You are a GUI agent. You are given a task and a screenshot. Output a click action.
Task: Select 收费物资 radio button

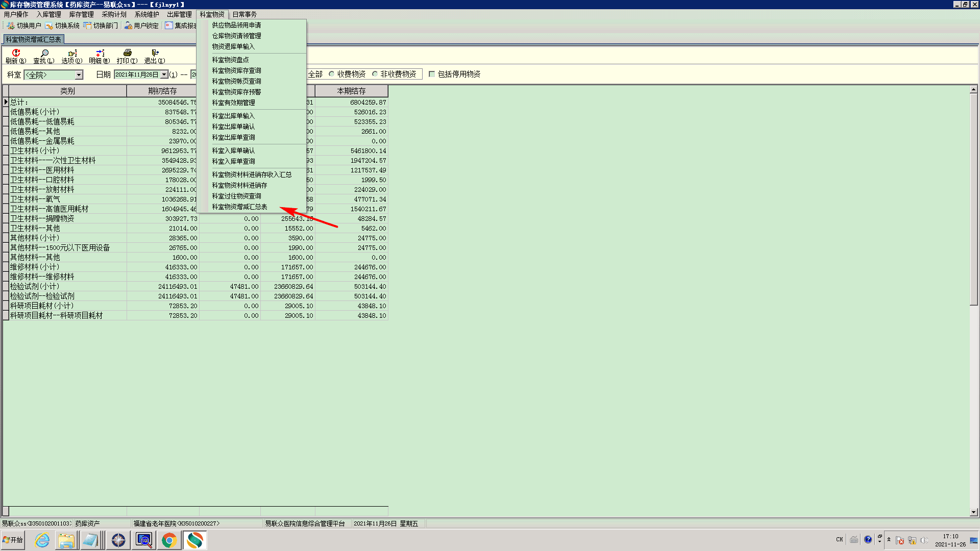(332, 74)
